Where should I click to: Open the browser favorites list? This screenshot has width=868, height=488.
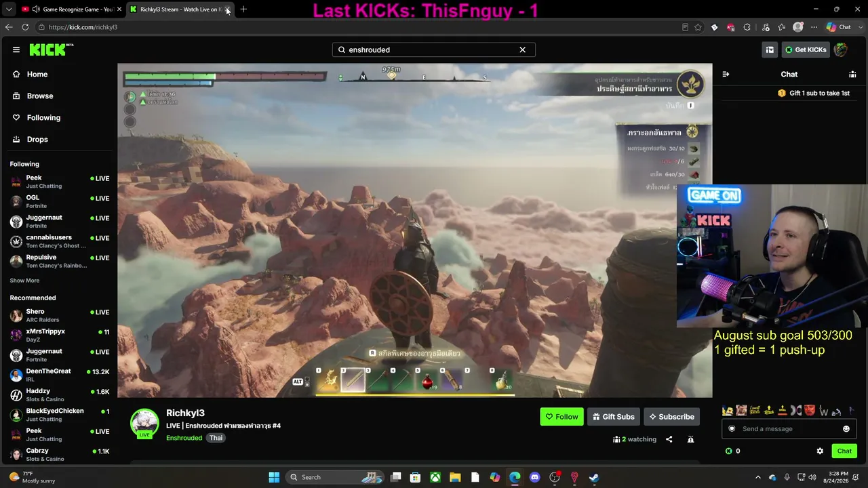click(782, 27)
